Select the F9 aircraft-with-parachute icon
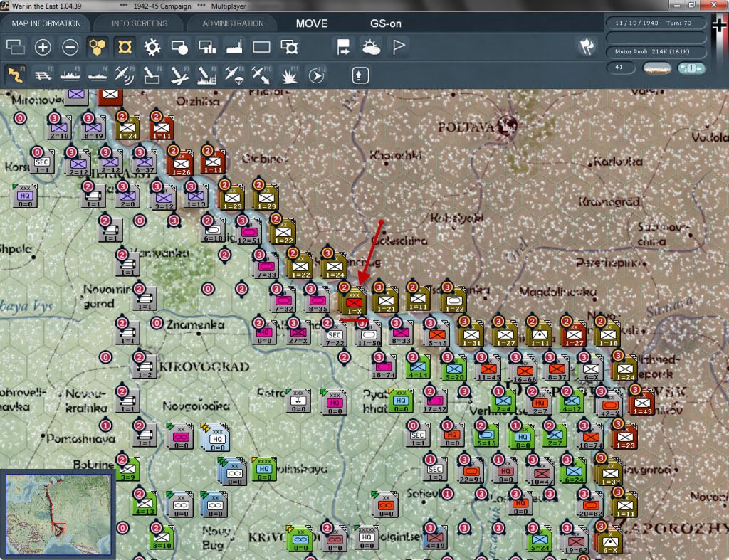The image size is (729, 560). pos(234,75)
